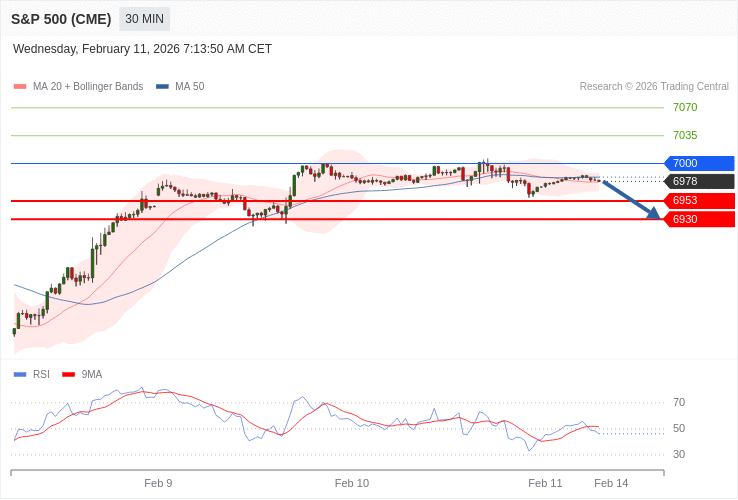This screenshot has width=738, height=500.
Task: Click the blue MA 50 legend swatch
Action: tap(162, 87)
